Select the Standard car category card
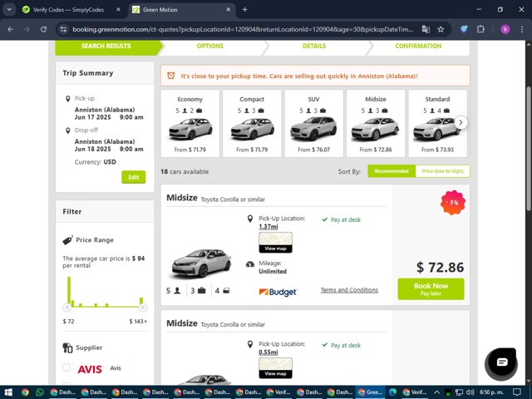The width and height of the screenshot is (532, 399). pos(438,124)
